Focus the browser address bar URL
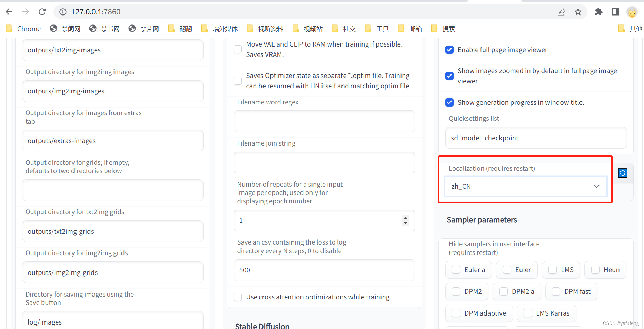 click(x=96, y=12)
